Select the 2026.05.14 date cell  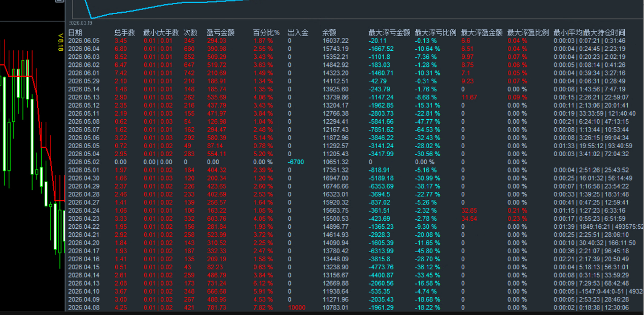(84, 89)
